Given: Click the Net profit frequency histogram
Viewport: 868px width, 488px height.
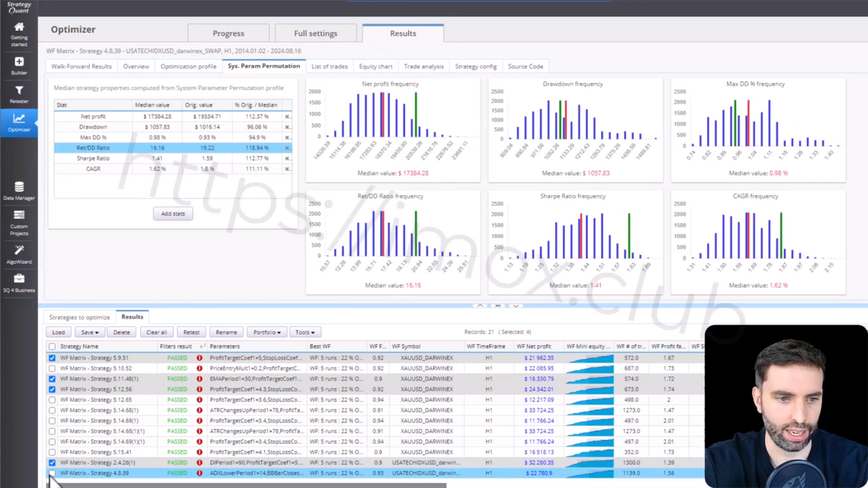Looking at the screenshot, I should (x=393, y=130).
